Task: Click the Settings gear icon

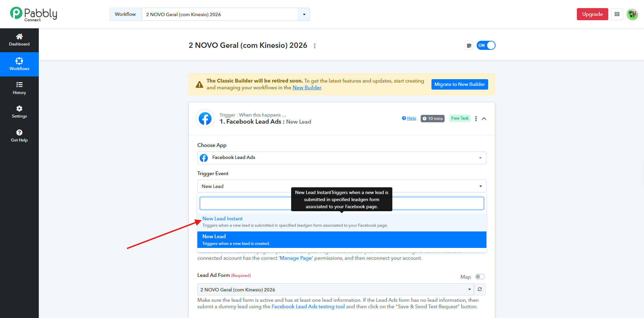Action: pos(19,108)
